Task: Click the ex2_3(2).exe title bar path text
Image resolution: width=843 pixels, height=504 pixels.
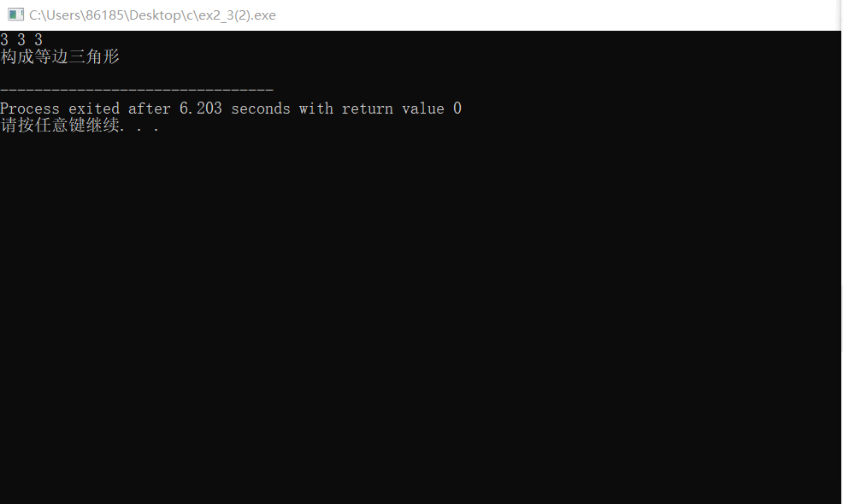Action: (x=152, y=15)
